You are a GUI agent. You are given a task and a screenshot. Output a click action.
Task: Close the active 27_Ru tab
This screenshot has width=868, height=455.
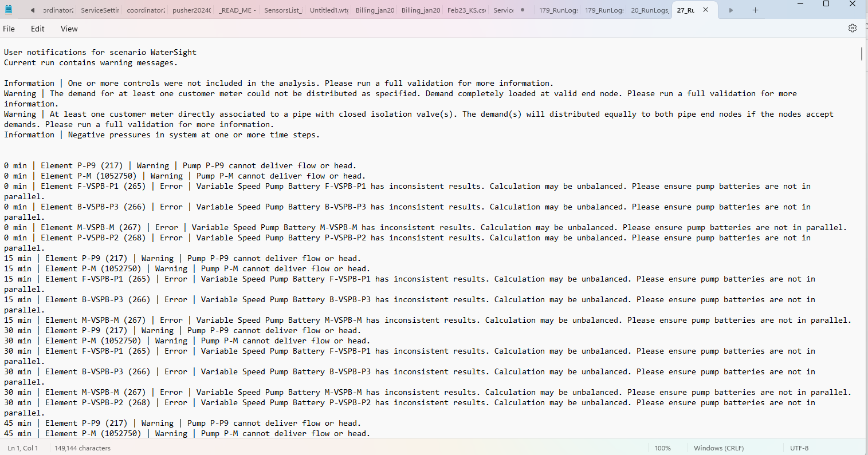pyautogui.click(x=705, y=10)
